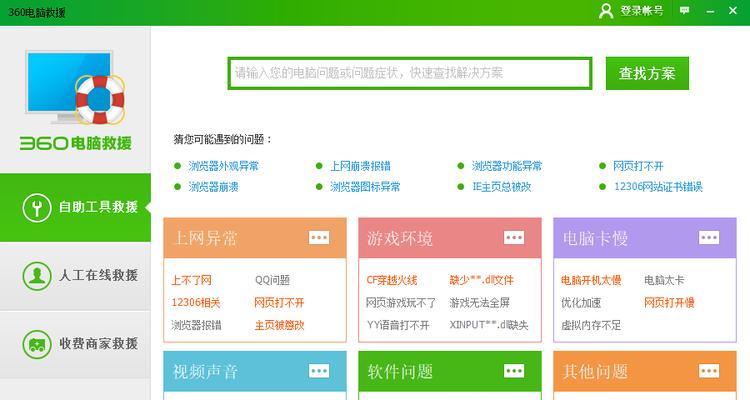Image resolution: width=750 pixels, height=400 pixels.
Task: Click the user account icon
Action: point(606,11)
